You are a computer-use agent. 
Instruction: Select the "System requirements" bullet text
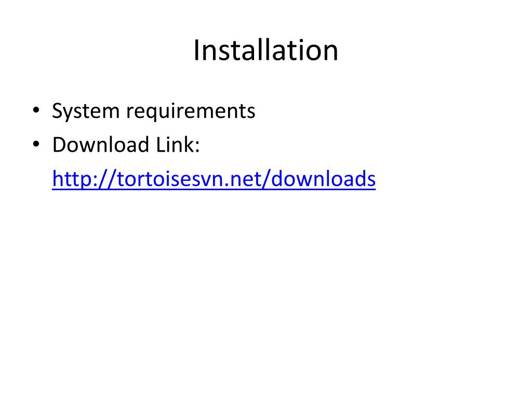point(153,111)
